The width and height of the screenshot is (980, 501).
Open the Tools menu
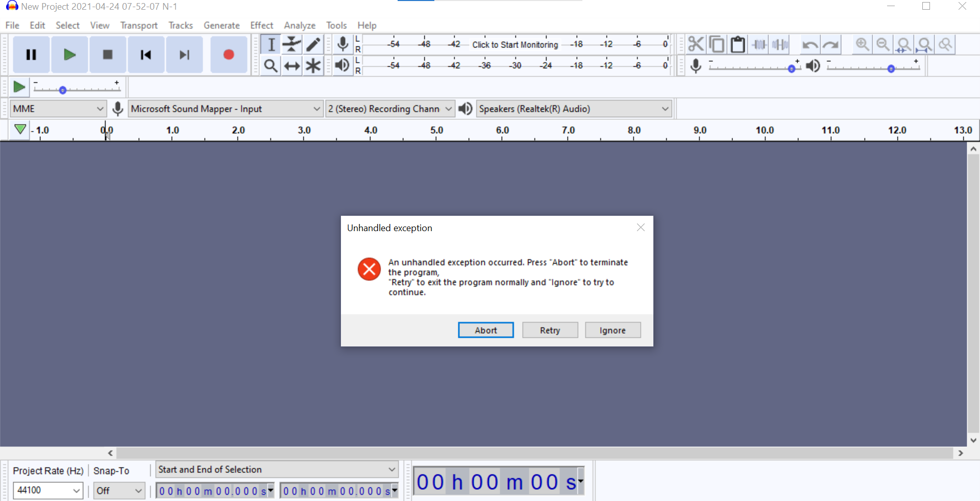pos(336,25)
